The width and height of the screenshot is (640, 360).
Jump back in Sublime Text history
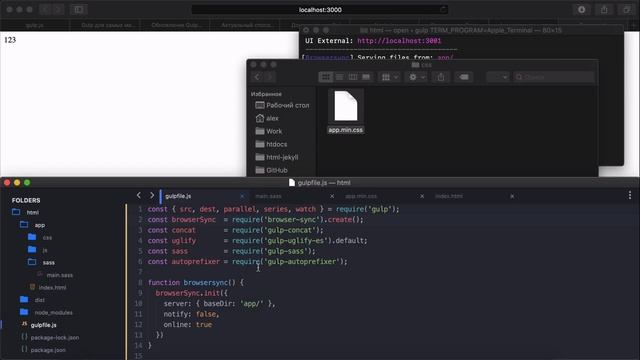pos(139,196)
